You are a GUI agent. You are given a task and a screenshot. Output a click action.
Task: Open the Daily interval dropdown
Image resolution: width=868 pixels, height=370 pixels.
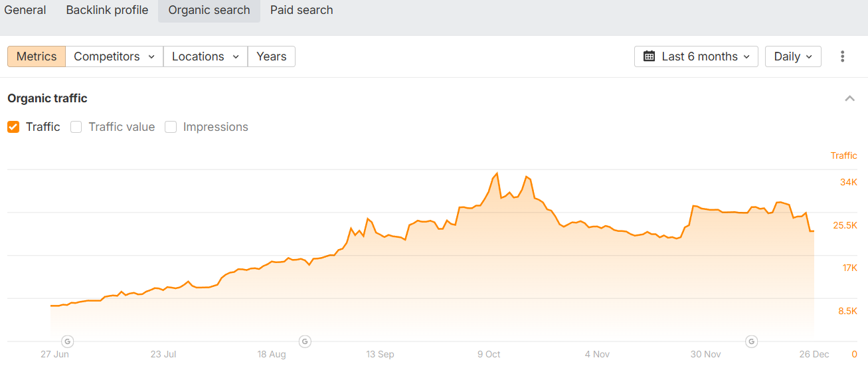coord(793,56)
